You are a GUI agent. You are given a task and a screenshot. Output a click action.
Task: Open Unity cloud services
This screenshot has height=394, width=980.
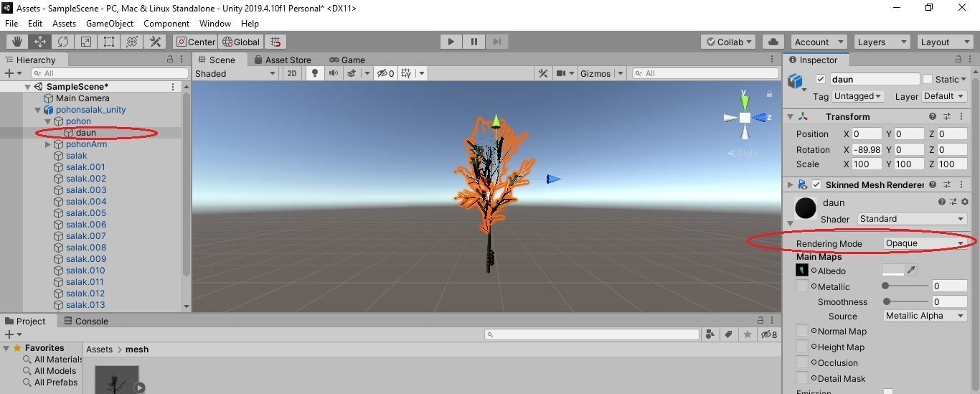(x=773, y=42)
